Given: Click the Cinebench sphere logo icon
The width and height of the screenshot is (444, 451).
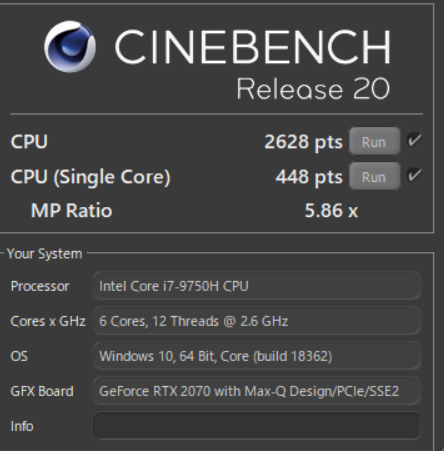Looking at the screenshot, I should [x=70, y=47].
